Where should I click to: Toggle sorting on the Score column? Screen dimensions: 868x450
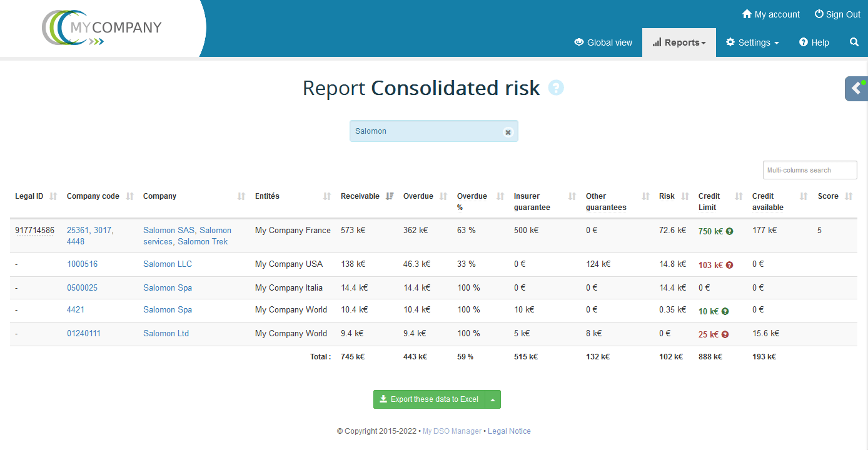tap(849, 196)
